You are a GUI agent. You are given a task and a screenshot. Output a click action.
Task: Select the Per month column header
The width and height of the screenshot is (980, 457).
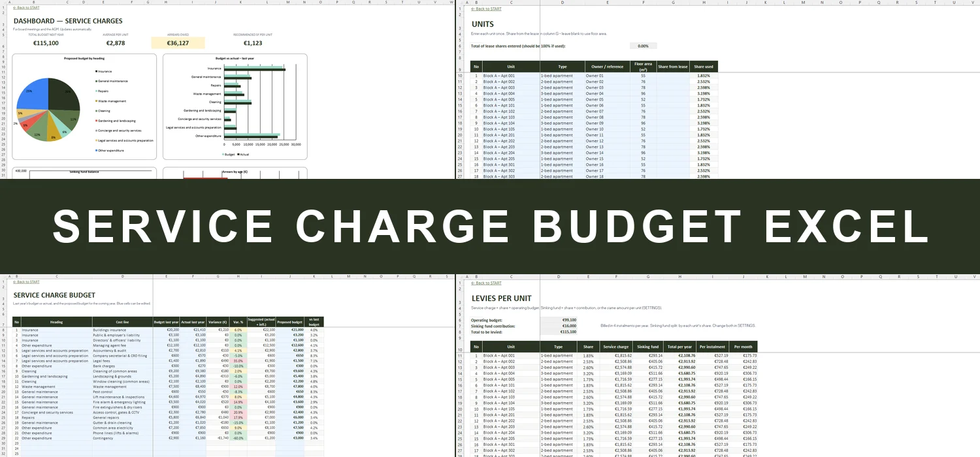tap(743, 347)
